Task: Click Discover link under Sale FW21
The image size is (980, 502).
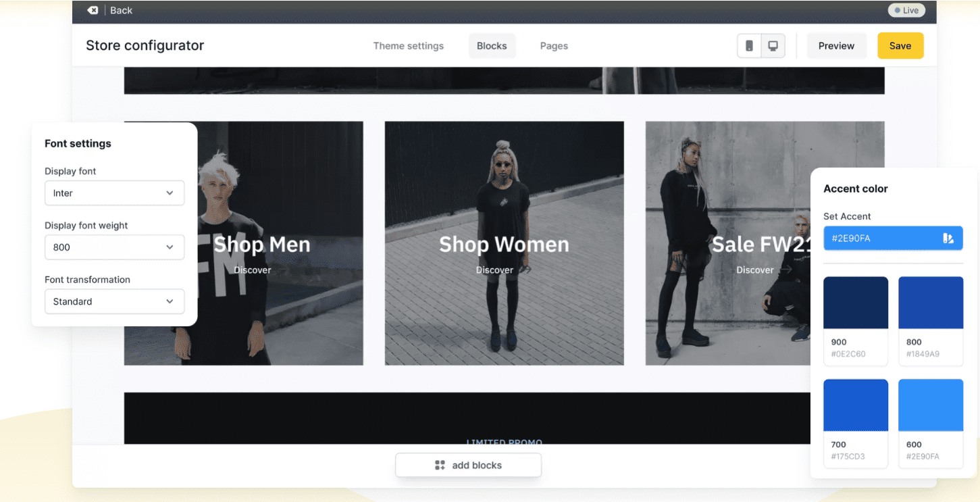Action: pyautogui.click(x=764, y=270)
